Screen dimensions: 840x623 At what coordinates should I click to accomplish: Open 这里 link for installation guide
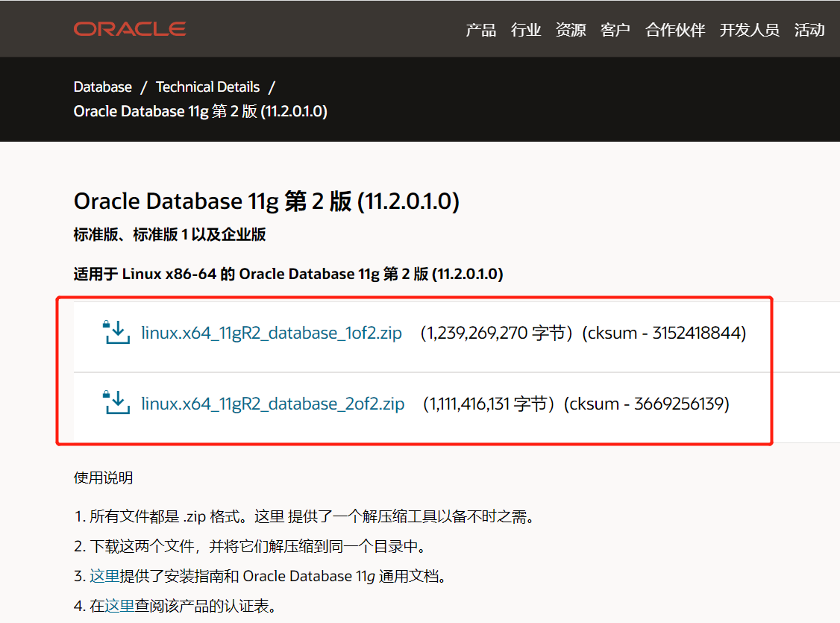click(x=104, y=576)
